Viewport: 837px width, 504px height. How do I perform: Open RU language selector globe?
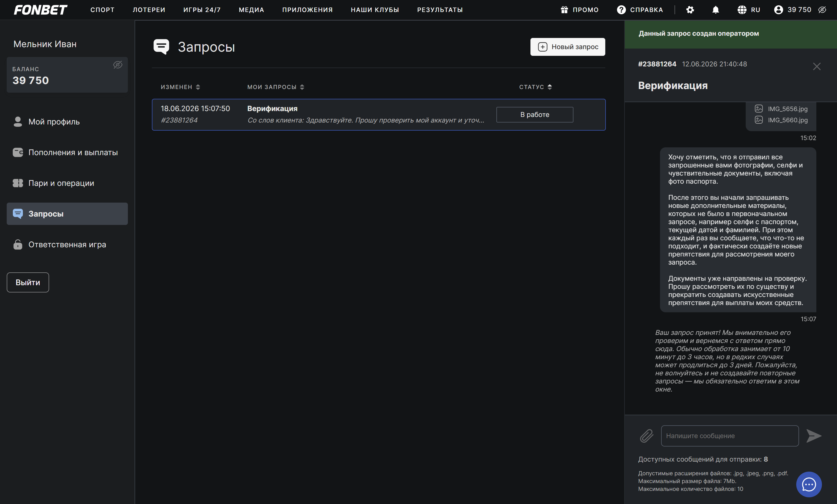click(x=742, y=10)
